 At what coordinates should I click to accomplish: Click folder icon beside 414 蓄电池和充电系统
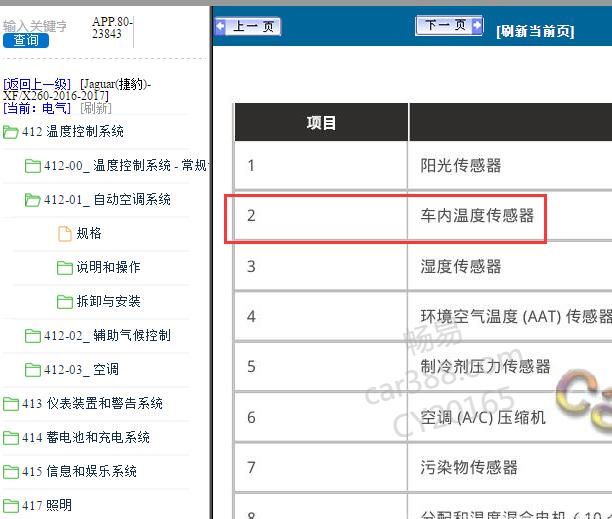point(11,438)
